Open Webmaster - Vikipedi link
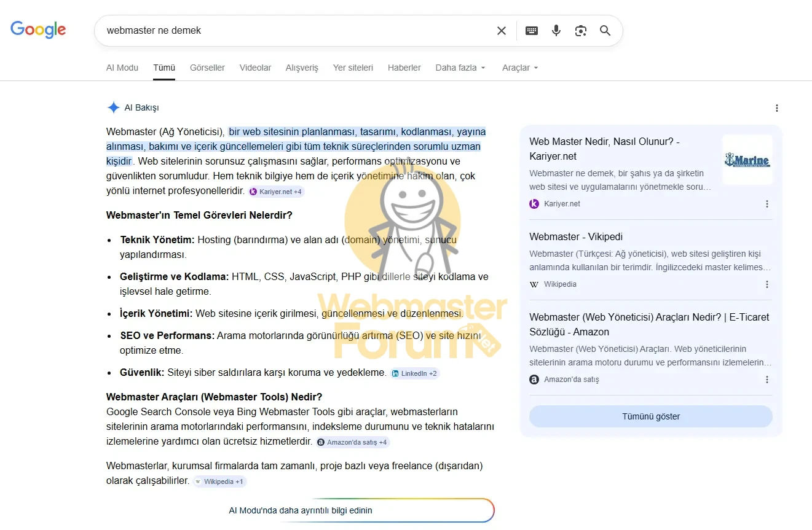Viewport: 812px width, 530px height. click(576, 236)
